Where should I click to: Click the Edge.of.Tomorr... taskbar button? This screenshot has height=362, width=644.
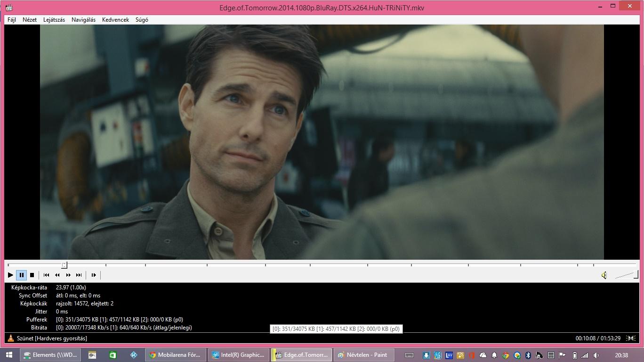pos(301,355)
